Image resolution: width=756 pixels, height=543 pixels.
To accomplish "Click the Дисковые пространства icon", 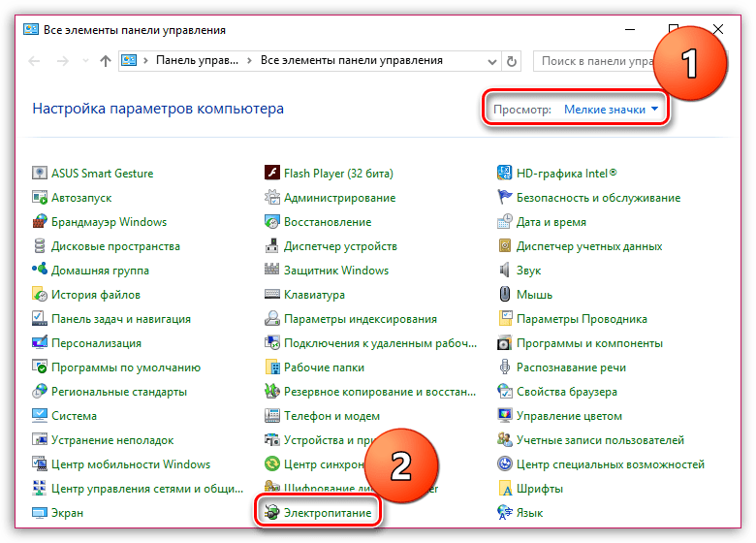I will (x=40, y=245).
